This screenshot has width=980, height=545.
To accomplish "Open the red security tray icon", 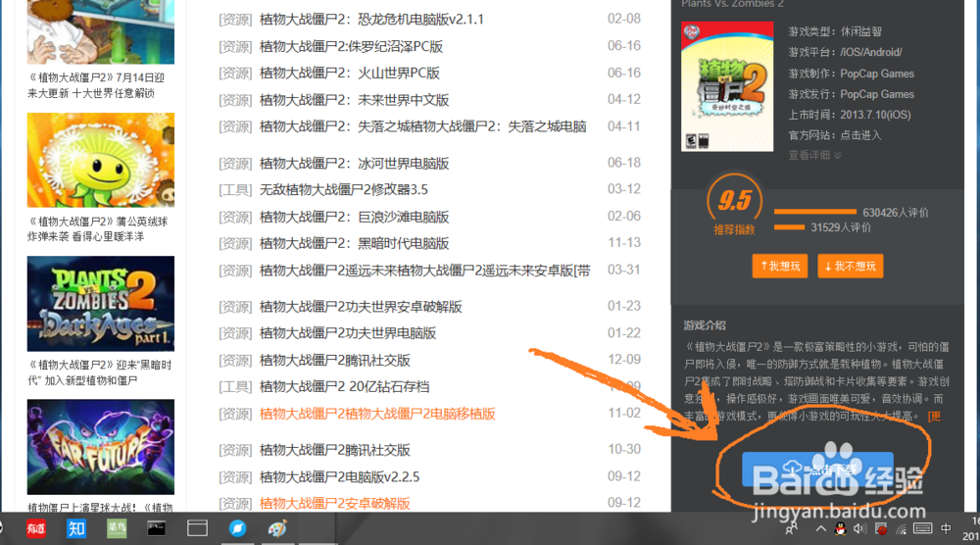I will (x=881, y=528).
